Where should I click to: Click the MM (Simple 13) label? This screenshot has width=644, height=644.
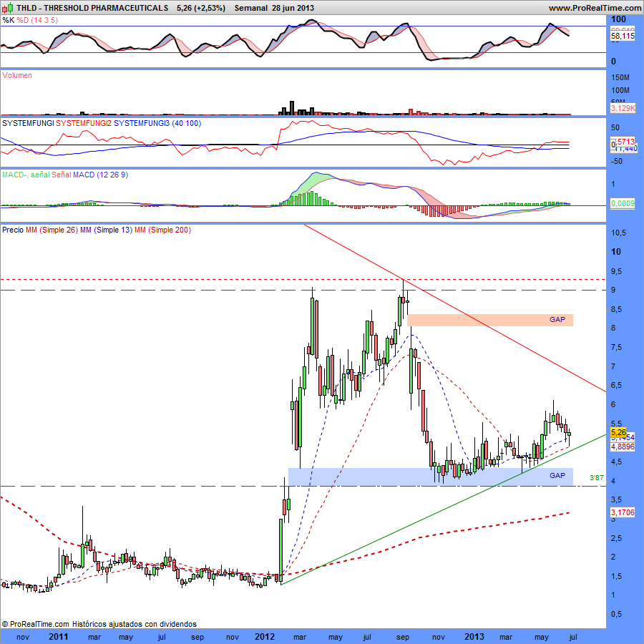[x=107, y=230]
